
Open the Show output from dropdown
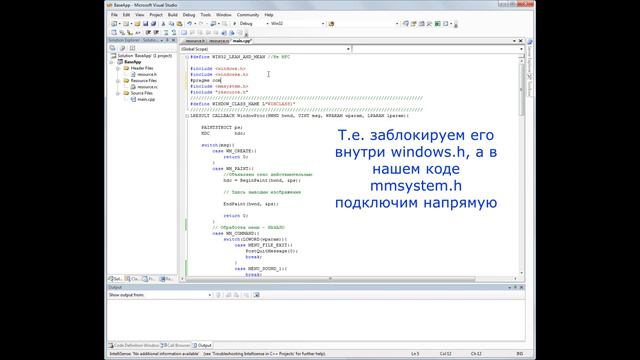point(210,295)
